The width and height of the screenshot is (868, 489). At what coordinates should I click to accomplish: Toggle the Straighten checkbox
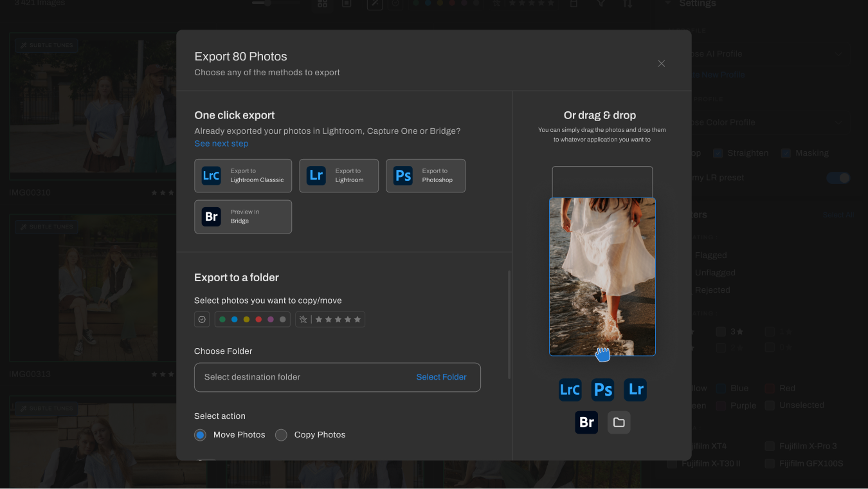point(719,153)
